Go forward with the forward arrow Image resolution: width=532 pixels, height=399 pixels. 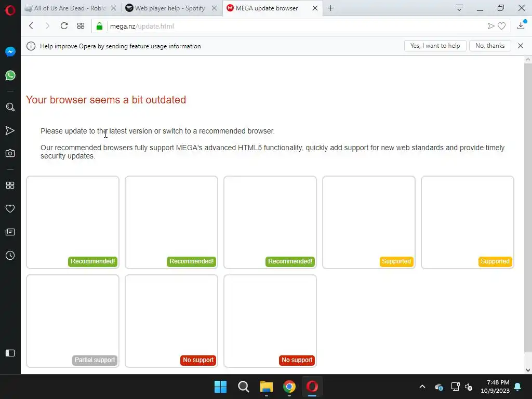pyautogui.click(x=47, y=26)
